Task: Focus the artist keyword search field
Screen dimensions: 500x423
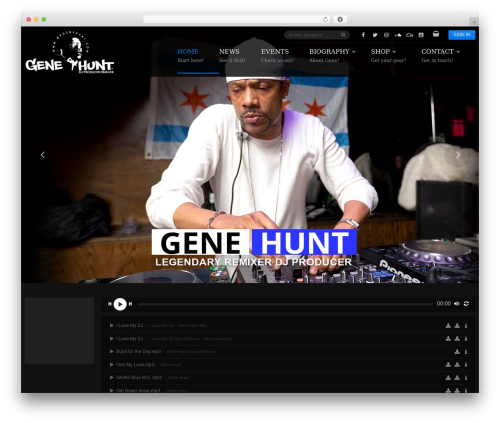Action: pyautogui.click(x=313, y=35)
